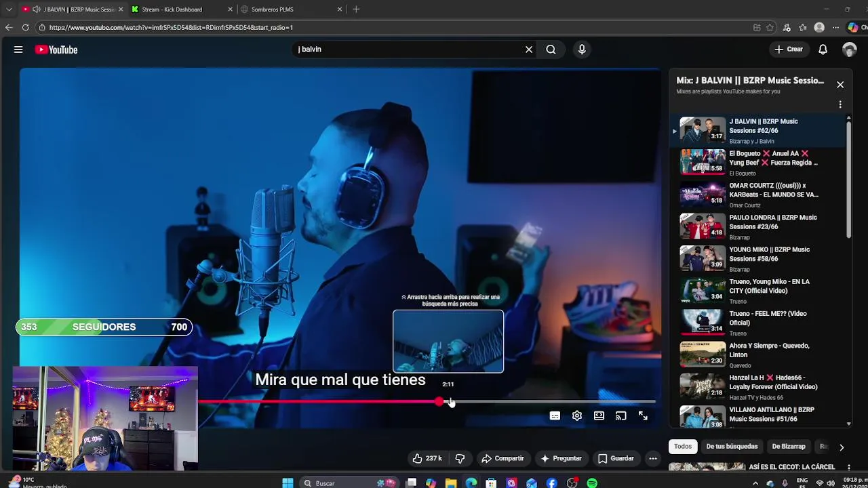The height and width of the screenshot is (488, 868).
Task: Play Ahora Y Siempre by Quevedo, Linton
Action: tap(758, 354)
